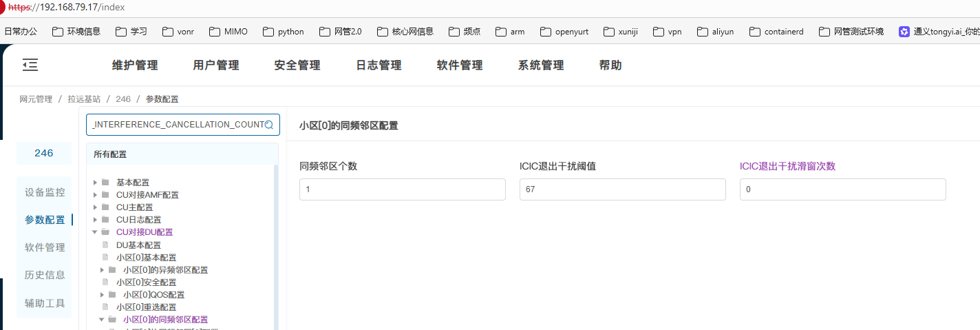This screenshot has width=980, height=330.
Task: Expand the 基本配置 tree node
Action: pyautogui.click(x=95, y=183)
